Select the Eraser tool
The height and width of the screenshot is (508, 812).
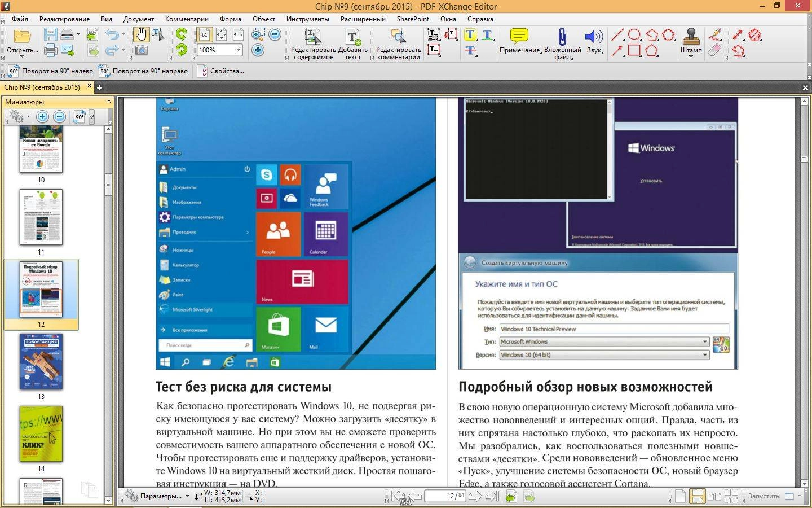714,50
